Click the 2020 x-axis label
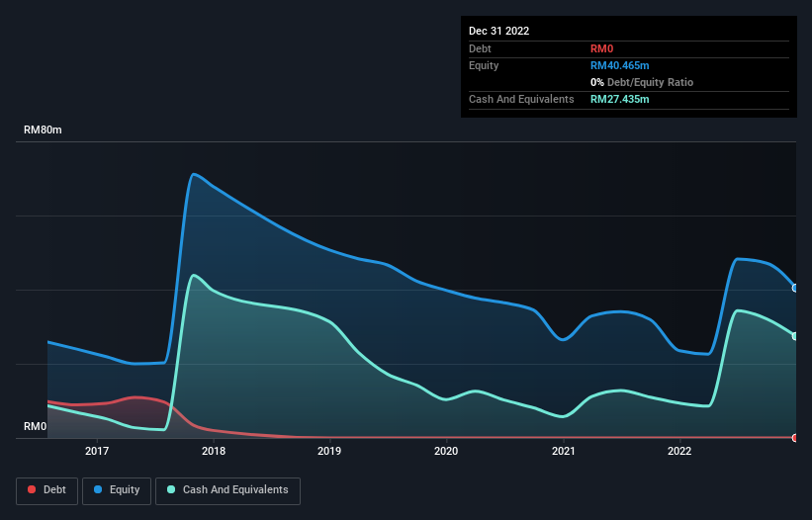 pos(446,451)
